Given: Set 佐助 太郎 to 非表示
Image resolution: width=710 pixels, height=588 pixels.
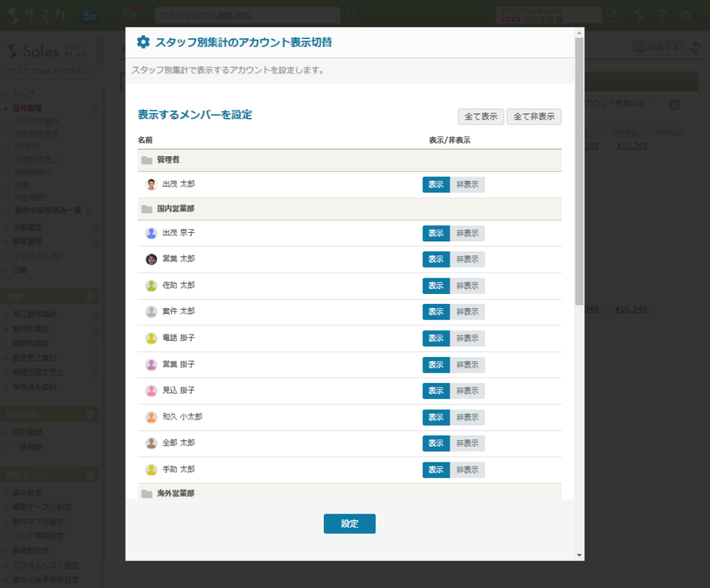Looking at the screenshot, I should click(467, 286).
